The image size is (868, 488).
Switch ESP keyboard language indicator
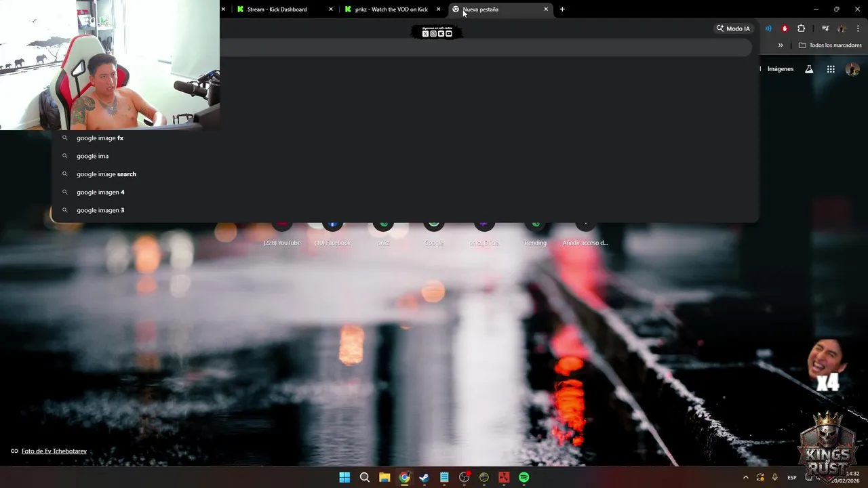(792, 478)
